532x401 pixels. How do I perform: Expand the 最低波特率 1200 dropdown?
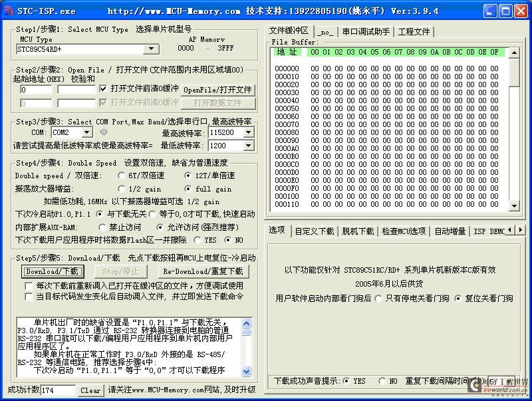tap(248, 146)
